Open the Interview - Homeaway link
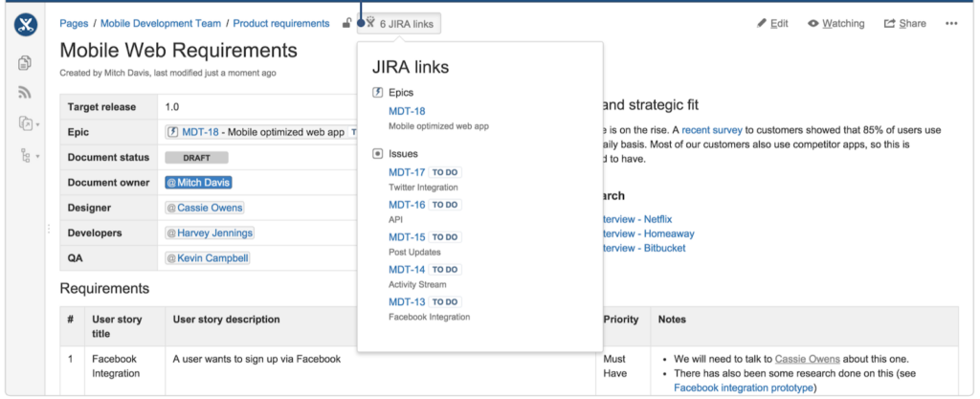The image size is (980, 399). (x=647, y=233)
